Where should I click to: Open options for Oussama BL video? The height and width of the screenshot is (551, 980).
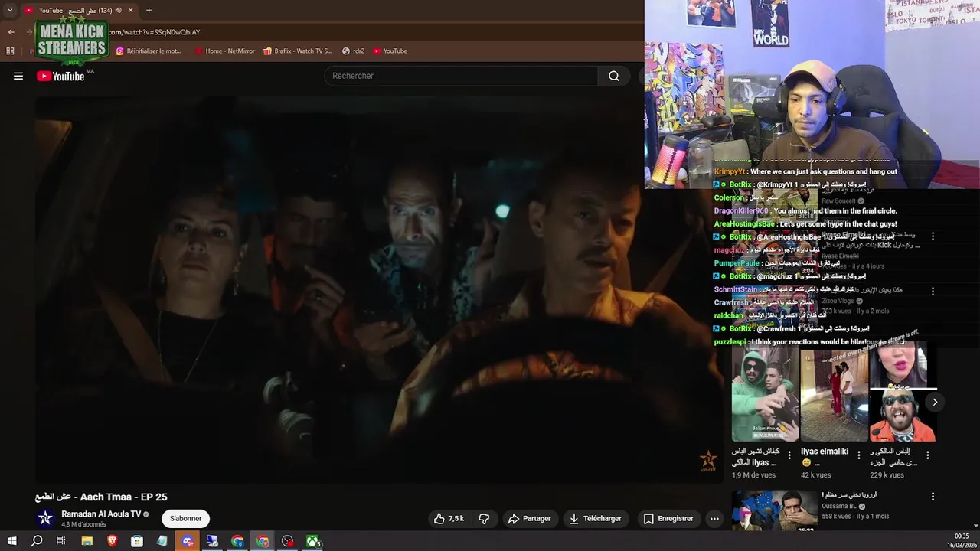[933, 497]
